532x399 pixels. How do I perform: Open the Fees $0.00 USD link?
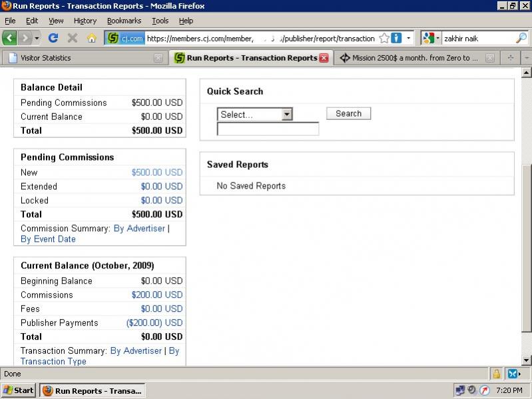[162, 308]
